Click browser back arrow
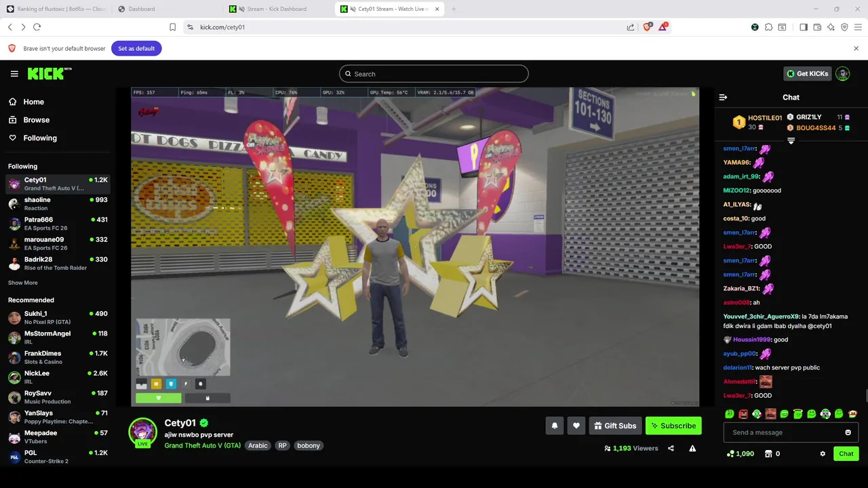Viewport: 868px width, 488px height. pos(9,27)
